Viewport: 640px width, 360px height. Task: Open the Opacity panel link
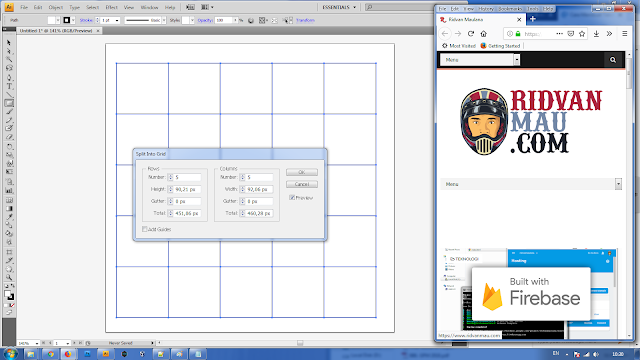click(x=205, y=20)
